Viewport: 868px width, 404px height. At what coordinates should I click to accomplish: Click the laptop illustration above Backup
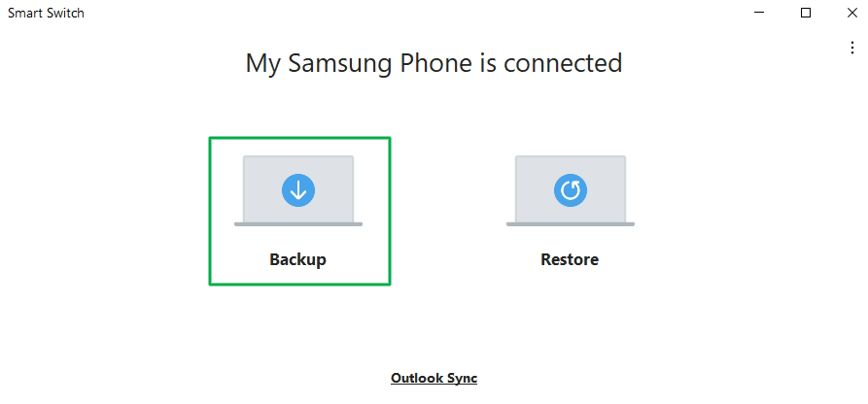click(298, 168)
